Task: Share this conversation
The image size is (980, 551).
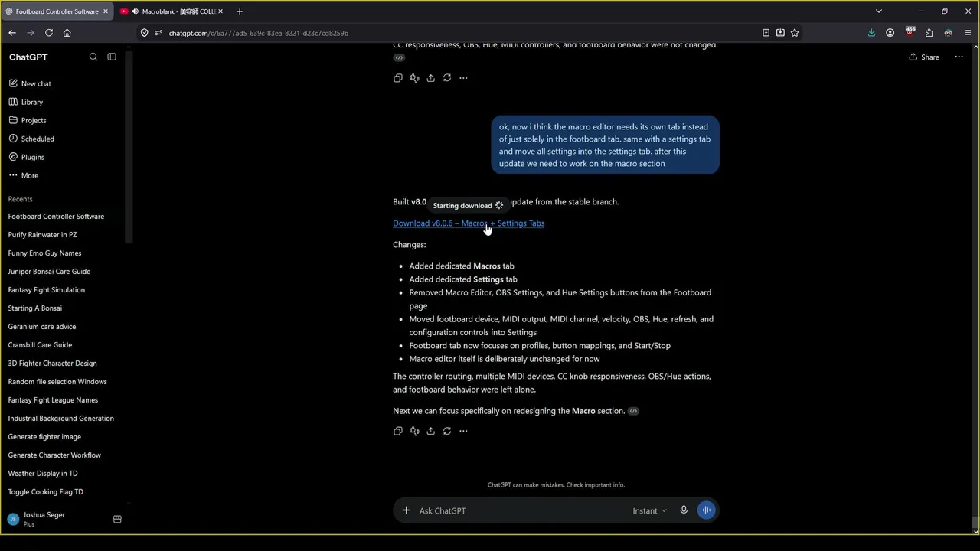Action: 924,57
